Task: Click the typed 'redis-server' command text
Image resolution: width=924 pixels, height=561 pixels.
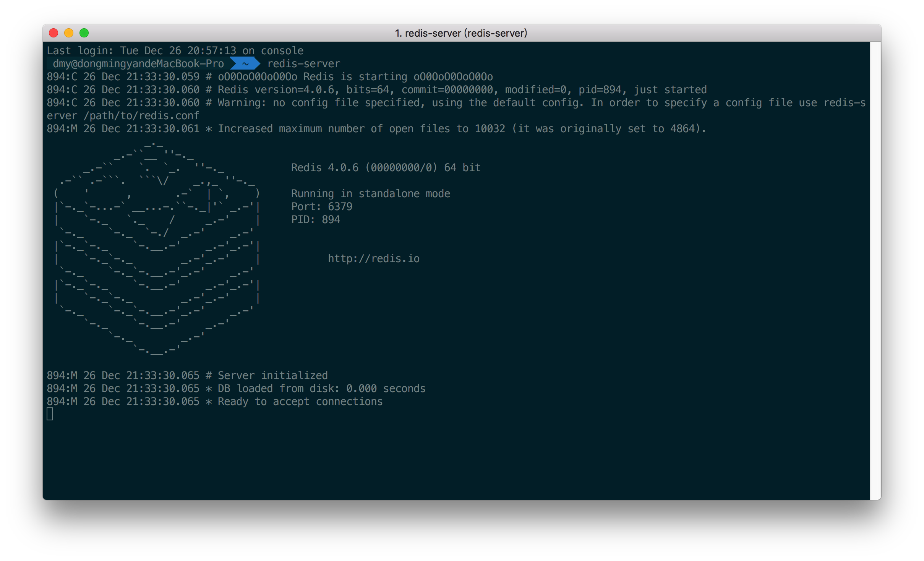Action: [x=303, y=64]
